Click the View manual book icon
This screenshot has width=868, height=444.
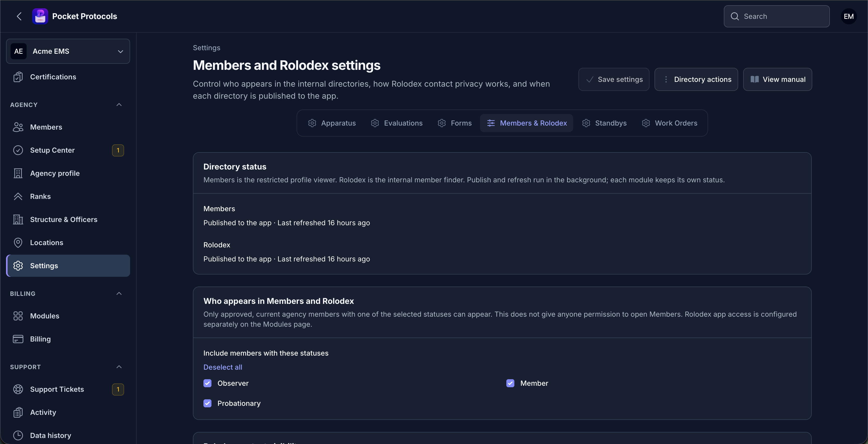pos(755,80)
